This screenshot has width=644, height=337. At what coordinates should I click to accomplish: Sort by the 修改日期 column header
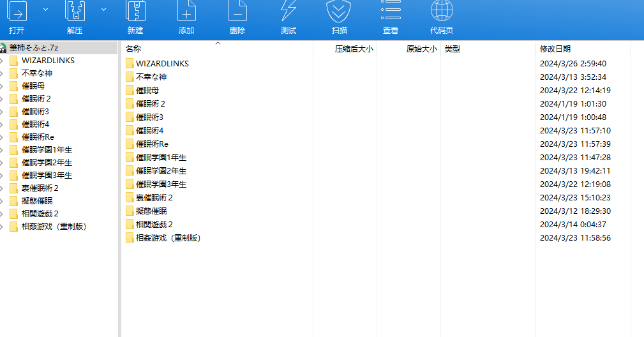[x=555, y=49]
